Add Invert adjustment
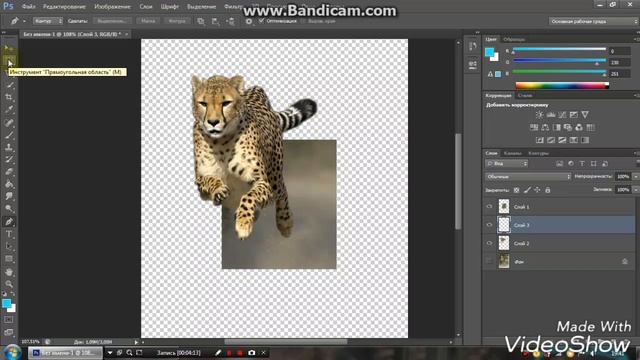The image size is (640, 360). tap(540, 140)
